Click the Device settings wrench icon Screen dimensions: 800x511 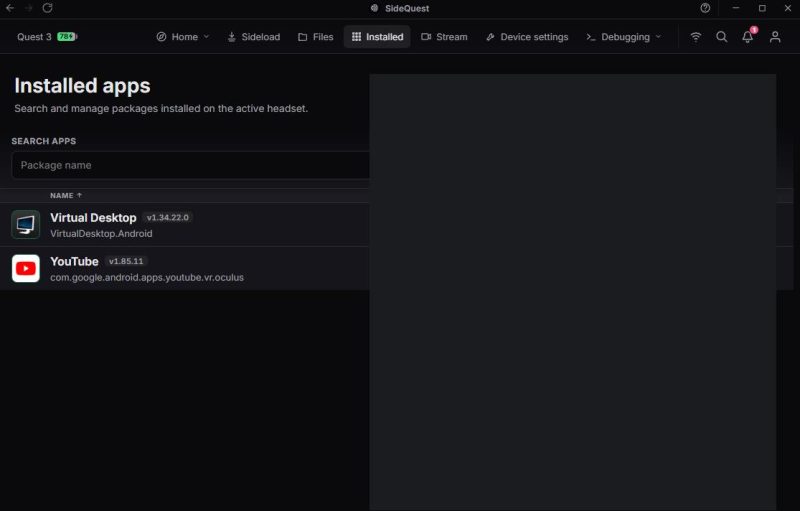point(490,37)
